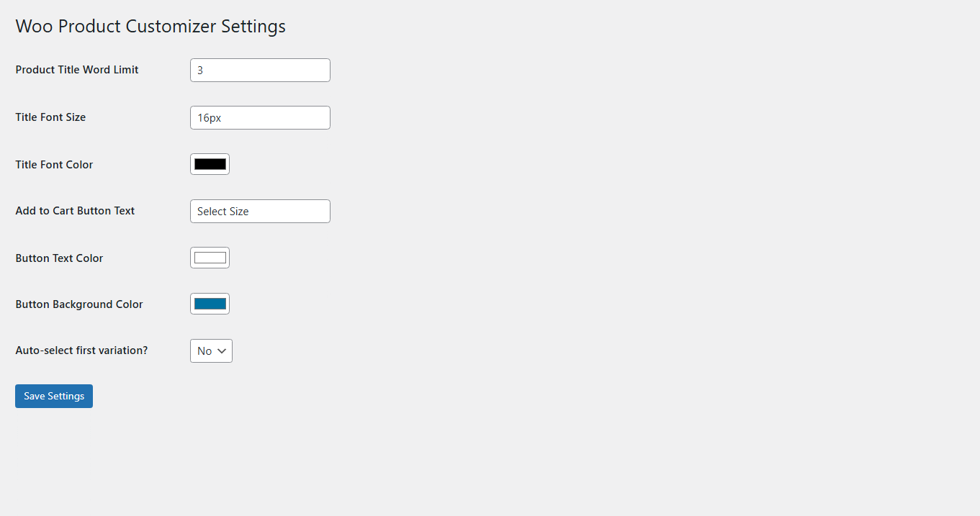980x516 pixels.
Task: Open the black Title Font Color swatch
Action: [x=210, y=164]
